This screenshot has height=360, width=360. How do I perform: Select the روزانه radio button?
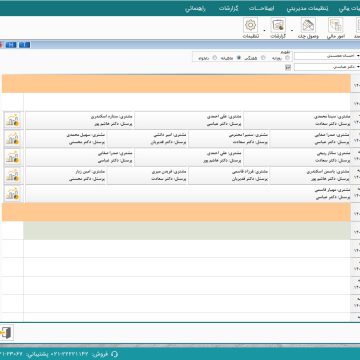pyautogui.click(x=287, y=58)
